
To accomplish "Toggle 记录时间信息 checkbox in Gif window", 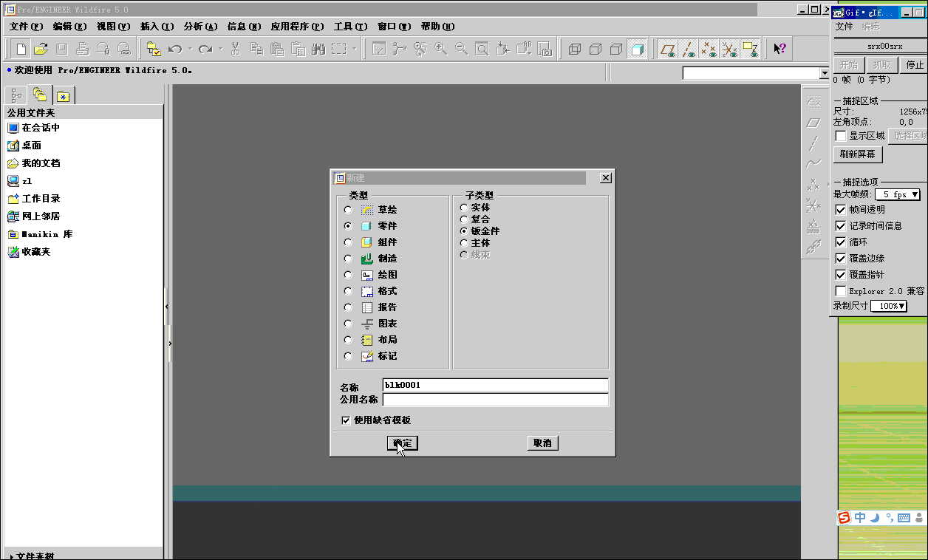I will tap(840, 226).
